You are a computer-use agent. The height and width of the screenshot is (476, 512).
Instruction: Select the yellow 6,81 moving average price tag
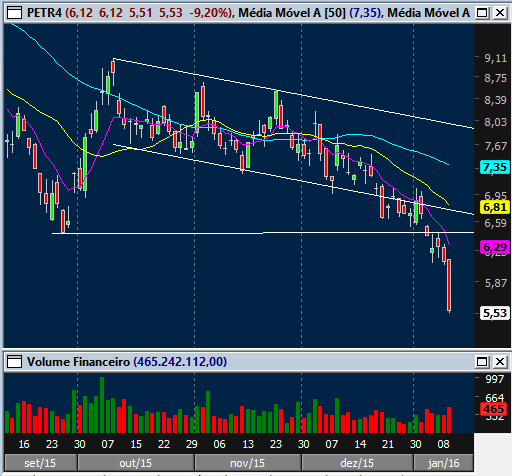coord(495,207)
